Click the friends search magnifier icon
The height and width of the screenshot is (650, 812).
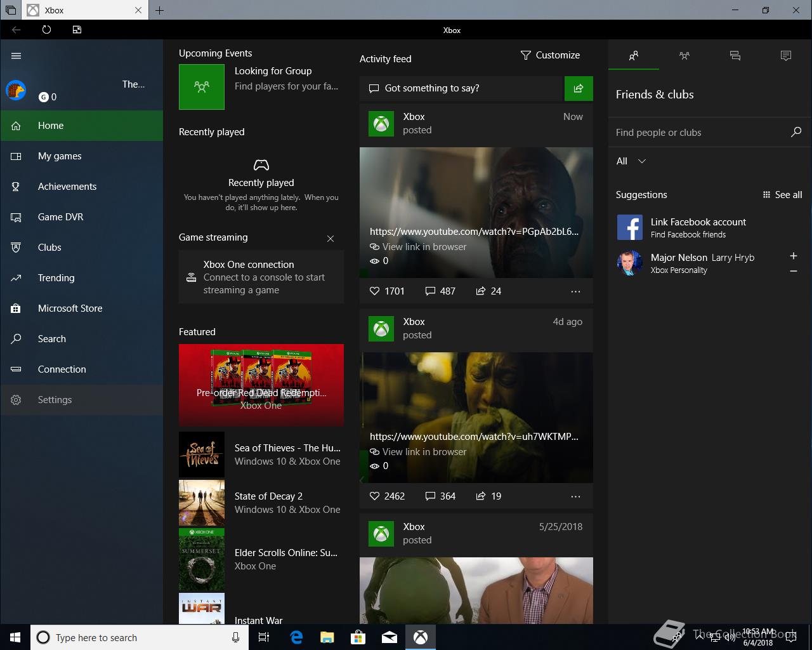point(796,132)
